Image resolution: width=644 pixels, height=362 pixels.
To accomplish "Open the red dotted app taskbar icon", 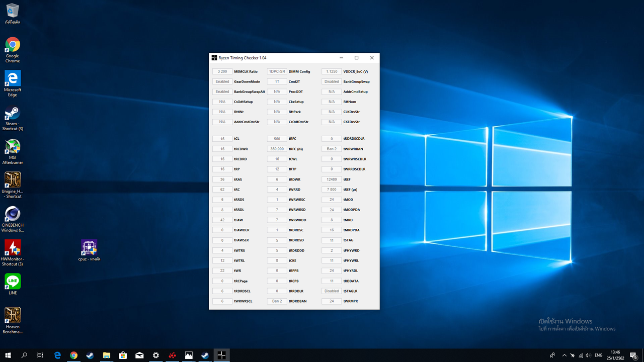I will click(172, 355).
